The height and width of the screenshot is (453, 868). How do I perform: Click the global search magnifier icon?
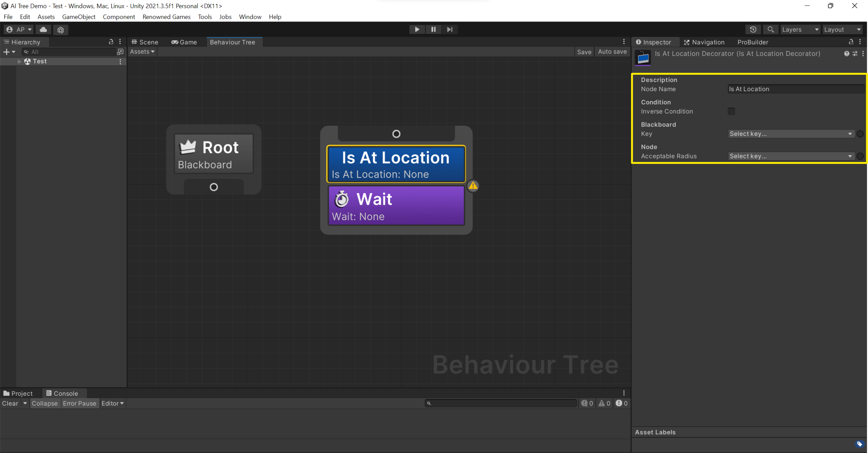point(770,29)
